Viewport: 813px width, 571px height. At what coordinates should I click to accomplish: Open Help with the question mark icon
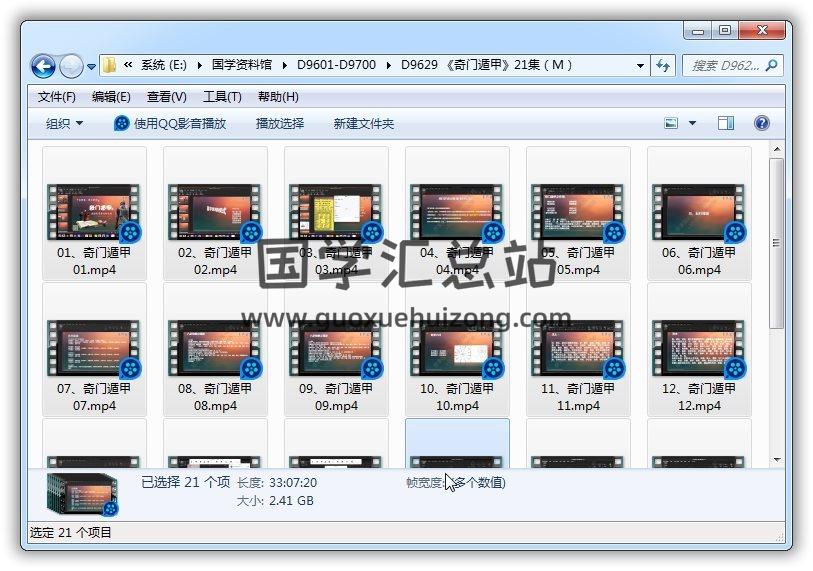[x=762, y=123]
